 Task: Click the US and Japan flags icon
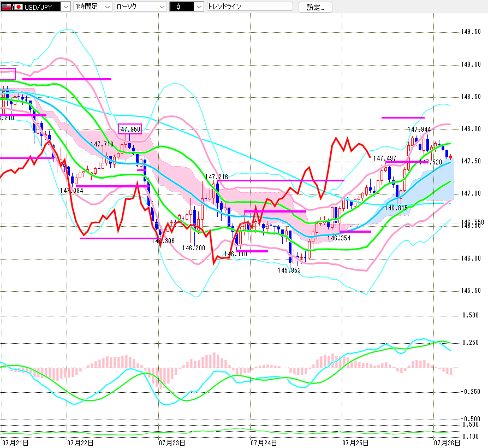click(12, 7)
